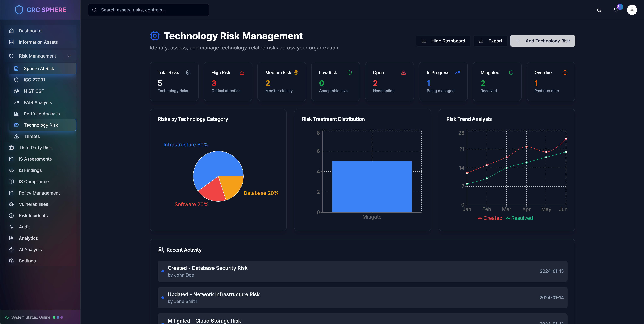Click the GRC Sphere shield logo

pos(19,10)
